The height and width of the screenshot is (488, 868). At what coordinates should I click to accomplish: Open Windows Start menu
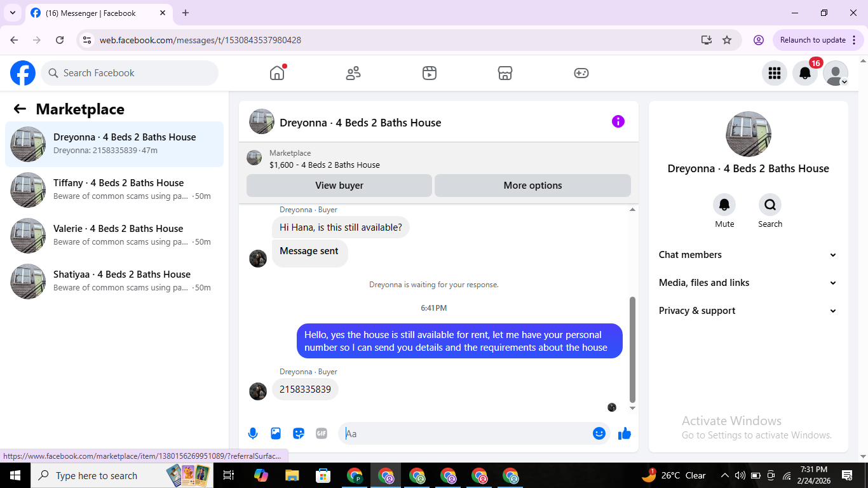pyautogui.click(x=15, y=475)
